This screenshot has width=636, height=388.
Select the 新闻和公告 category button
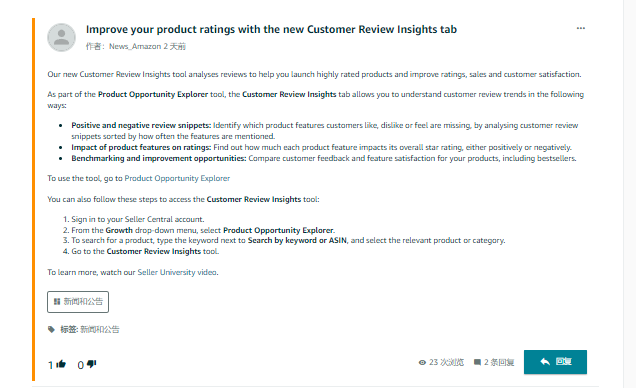click(78, 302)
